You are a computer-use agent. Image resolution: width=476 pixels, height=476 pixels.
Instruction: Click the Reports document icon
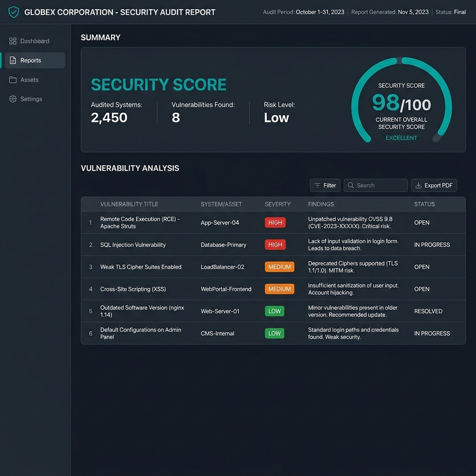click(13, 60)
